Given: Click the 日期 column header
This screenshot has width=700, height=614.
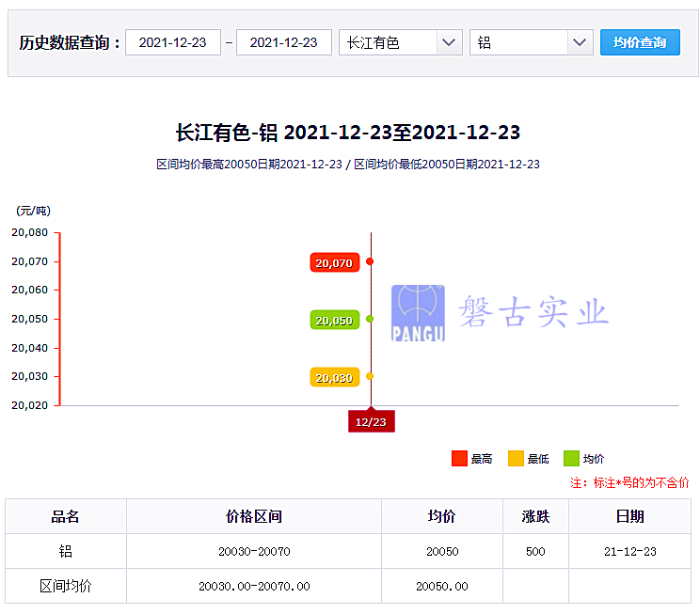Looking at the screenshot, I should 630,516.
